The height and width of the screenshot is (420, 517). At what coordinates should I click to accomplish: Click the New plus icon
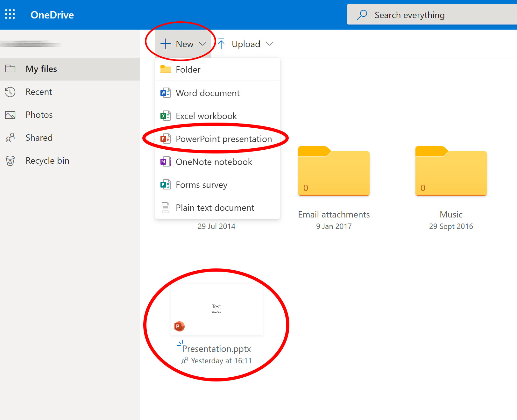pos(166,44)
